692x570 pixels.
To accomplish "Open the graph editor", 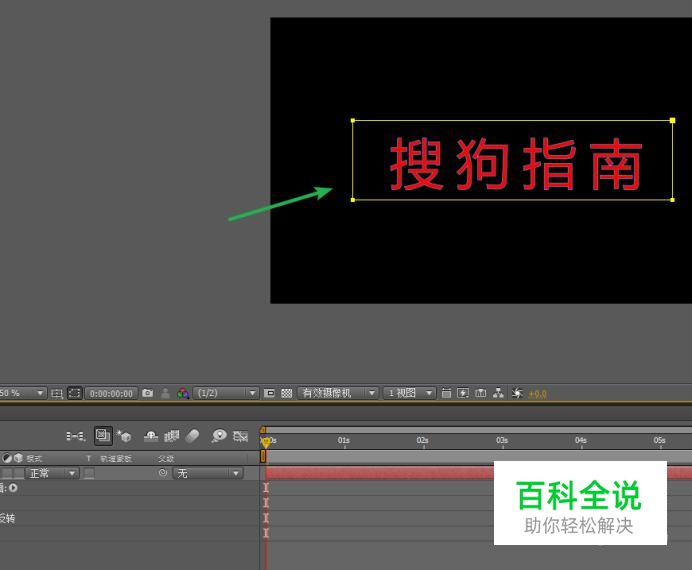I will (241, 436).
